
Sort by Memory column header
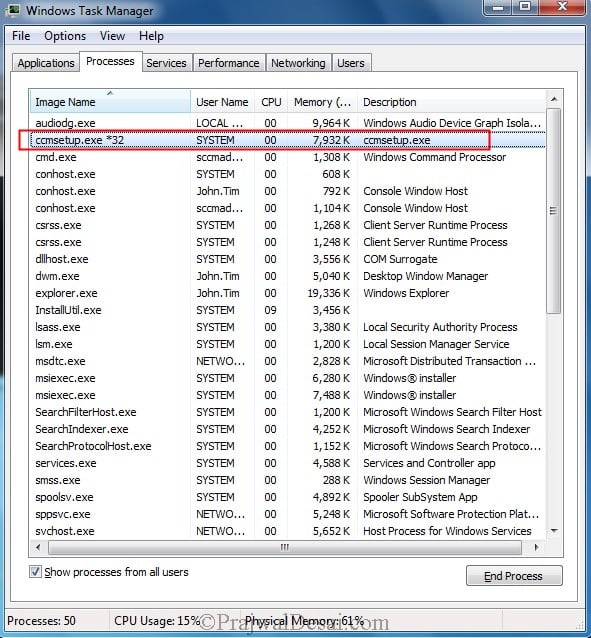click(x=322, y=102)
